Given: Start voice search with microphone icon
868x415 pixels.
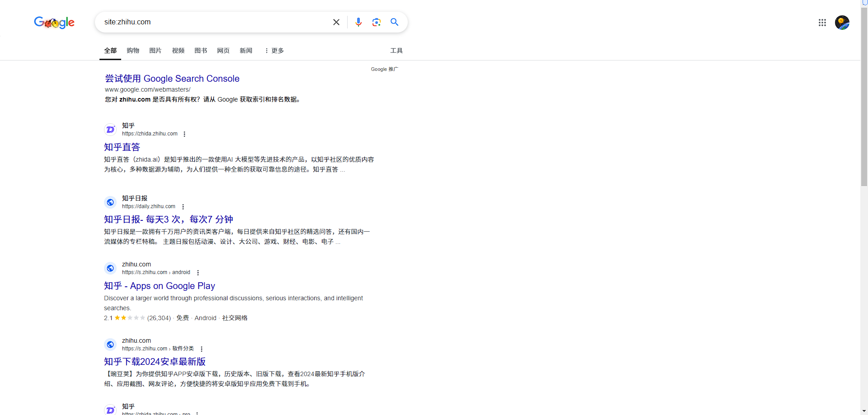Looking at the screenshot, I should [359, 22].
